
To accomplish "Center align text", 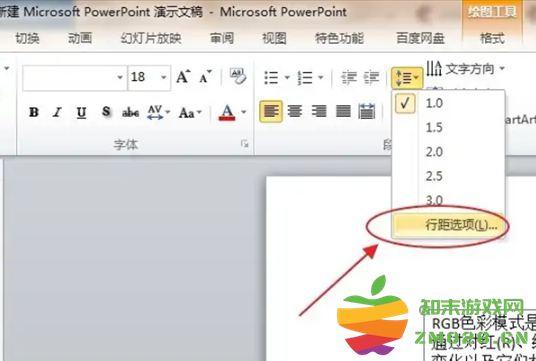I will point(295,111).
